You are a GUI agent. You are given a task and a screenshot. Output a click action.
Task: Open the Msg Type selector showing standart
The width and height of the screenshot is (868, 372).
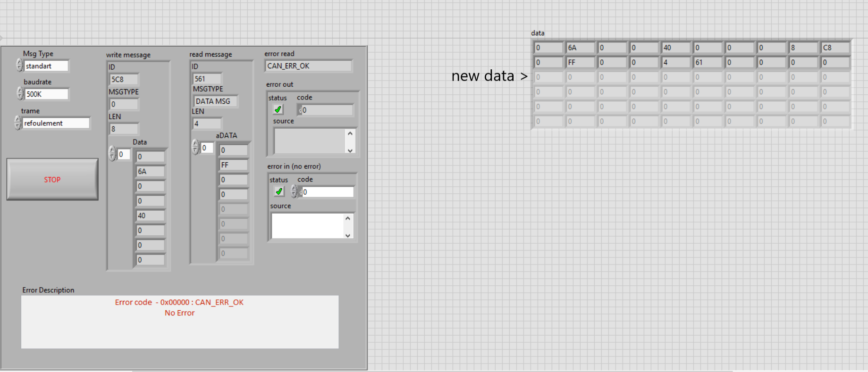(x=46, y=66)
